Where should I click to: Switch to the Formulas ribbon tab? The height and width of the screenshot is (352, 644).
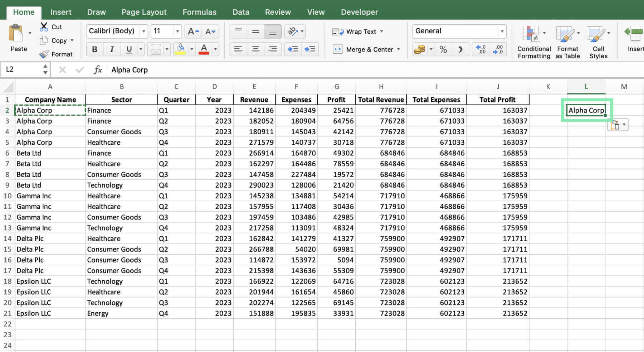click(x=199, y=12)
